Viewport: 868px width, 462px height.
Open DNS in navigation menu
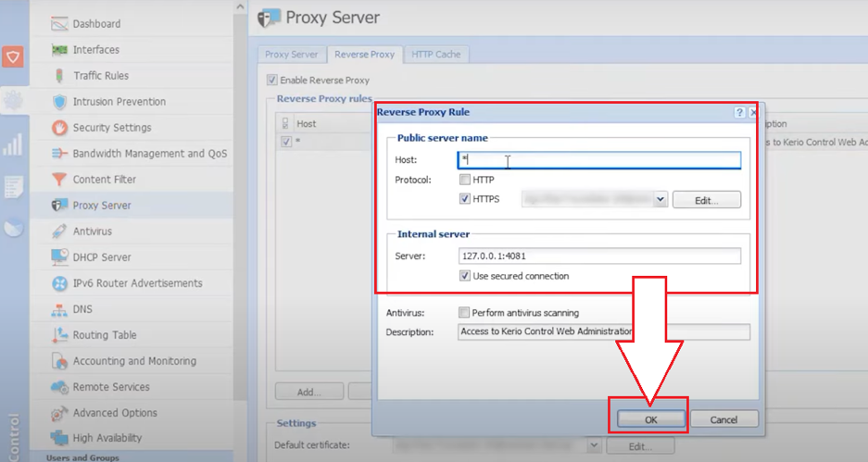click(x=82, y=309)
